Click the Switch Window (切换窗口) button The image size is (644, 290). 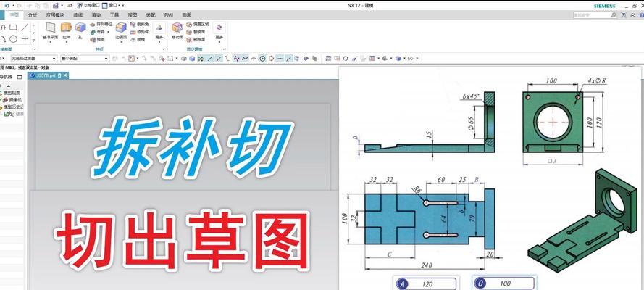(88, 6)
